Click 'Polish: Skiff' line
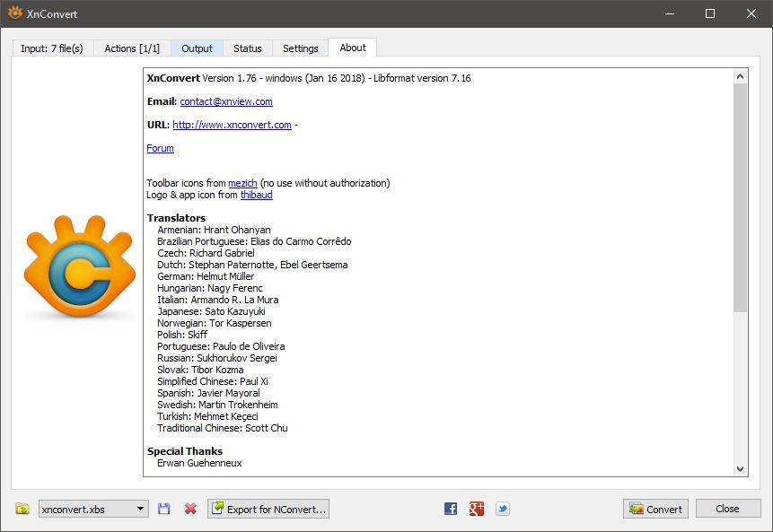 pos(182,335)
